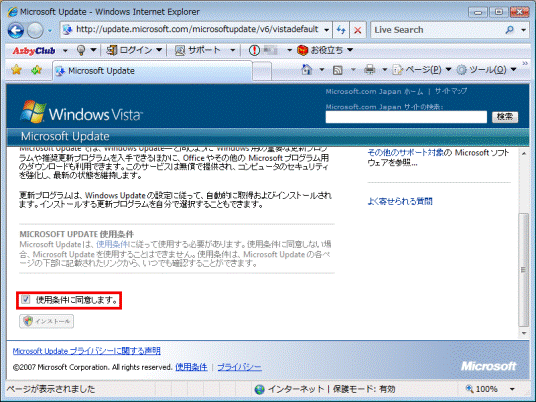Click the インストール button

coord(46,321)
